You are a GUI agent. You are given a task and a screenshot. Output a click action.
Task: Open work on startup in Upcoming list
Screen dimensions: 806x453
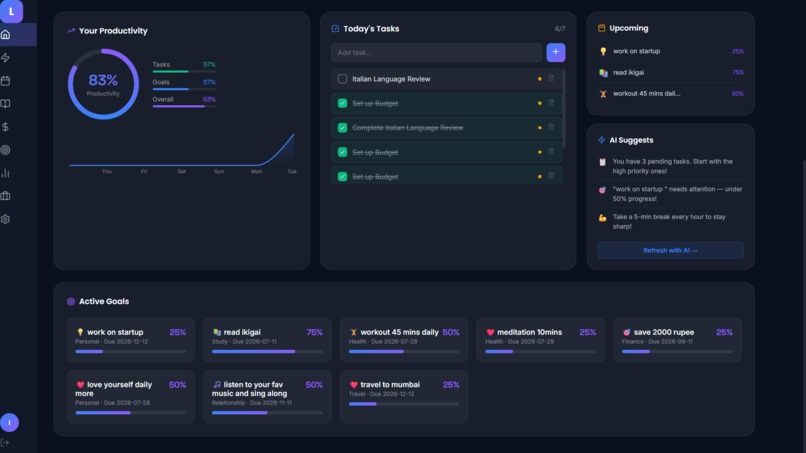coord(671,51)
